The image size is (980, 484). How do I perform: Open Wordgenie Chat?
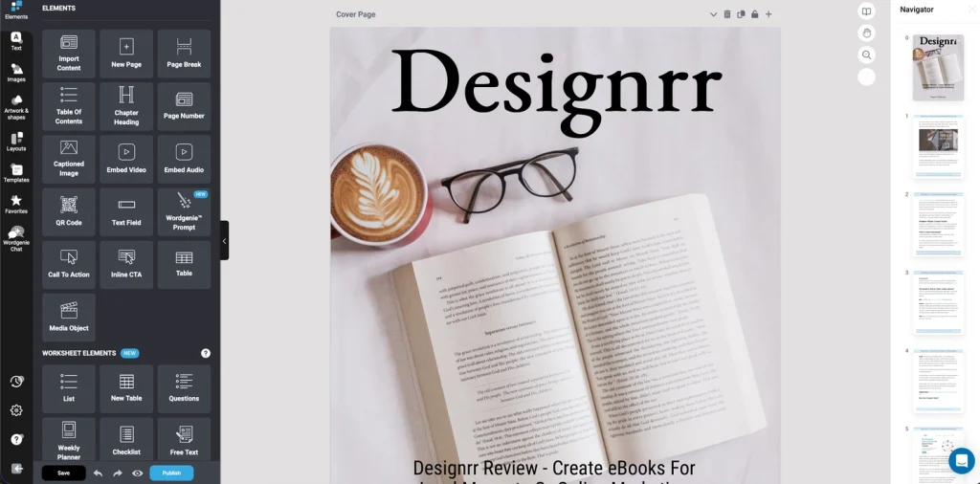pyautogui.click(x=16, y=238)
